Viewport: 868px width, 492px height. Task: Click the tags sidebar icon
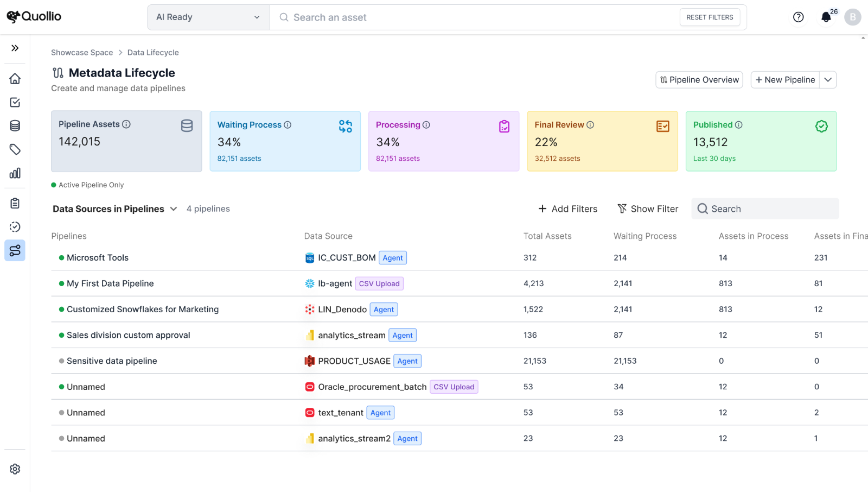coord(15,149)
